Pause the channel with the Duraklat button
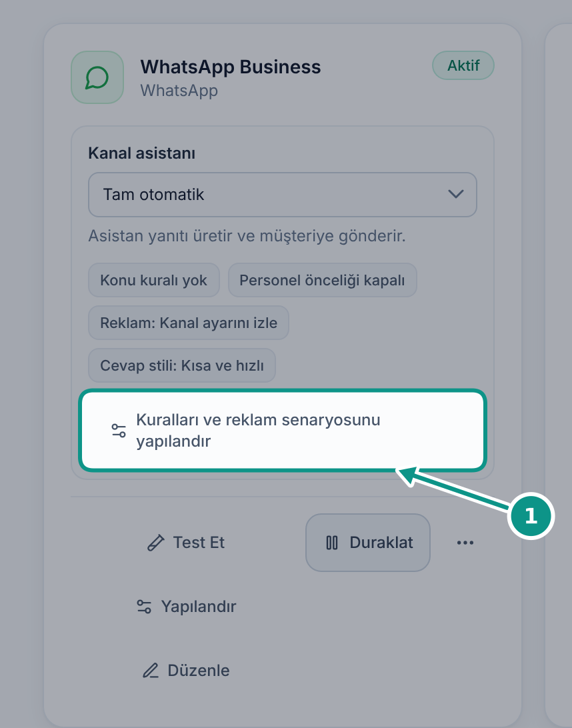The height and width of the screenshot is (728, 572). click(x=368, y=542)
